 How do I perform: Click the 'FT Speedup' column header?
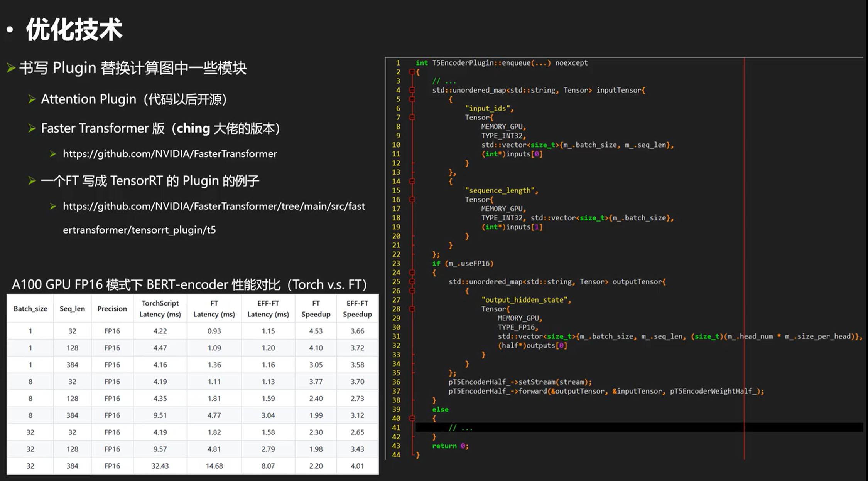coord(316,309)
